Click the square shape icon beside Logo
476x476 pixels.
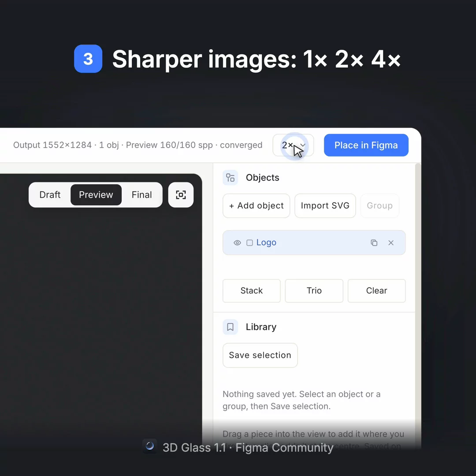click(x=249, y=242)
